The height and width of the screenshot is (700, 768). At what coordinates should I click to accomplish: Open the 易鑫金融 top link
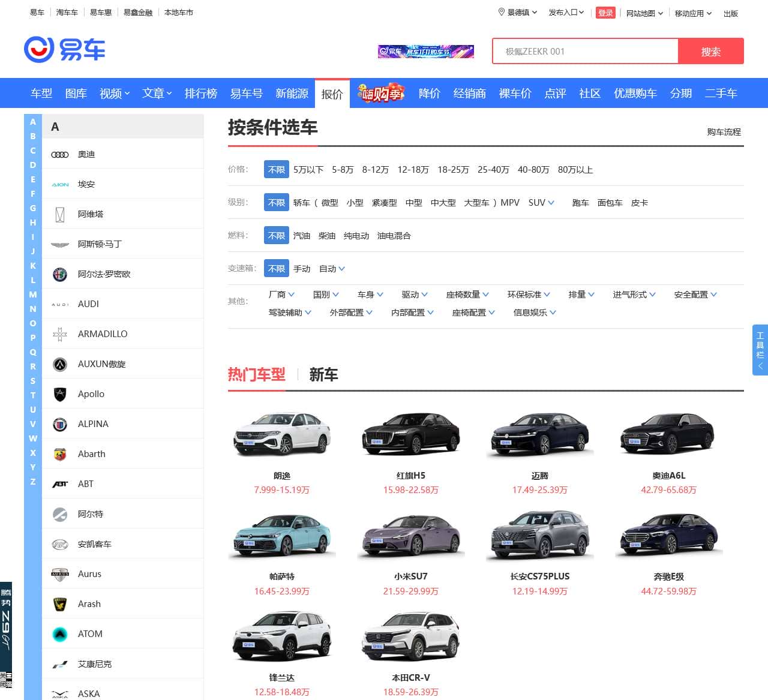click(x=138, y=12)
